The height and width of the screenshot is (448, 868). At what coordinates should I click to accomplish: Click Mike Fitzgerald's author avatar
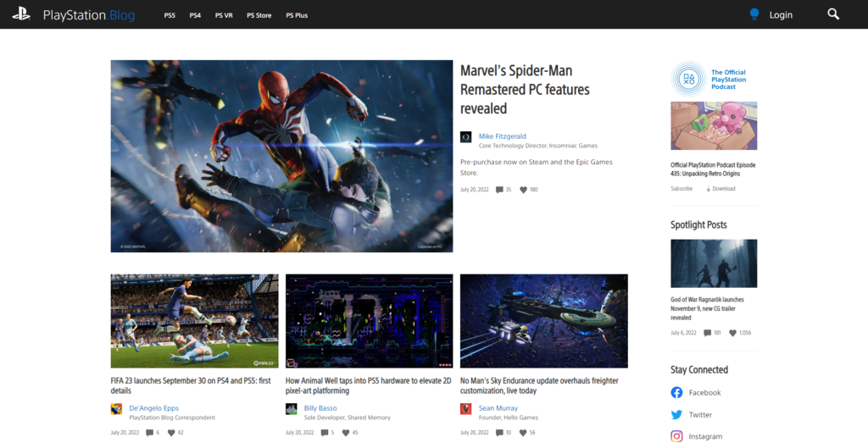point(466,136)
